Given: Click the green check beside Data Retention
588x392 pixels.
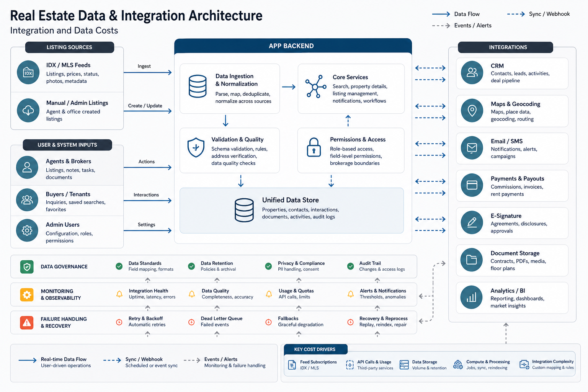Looking at the screenshot, I should click(191, 266).
